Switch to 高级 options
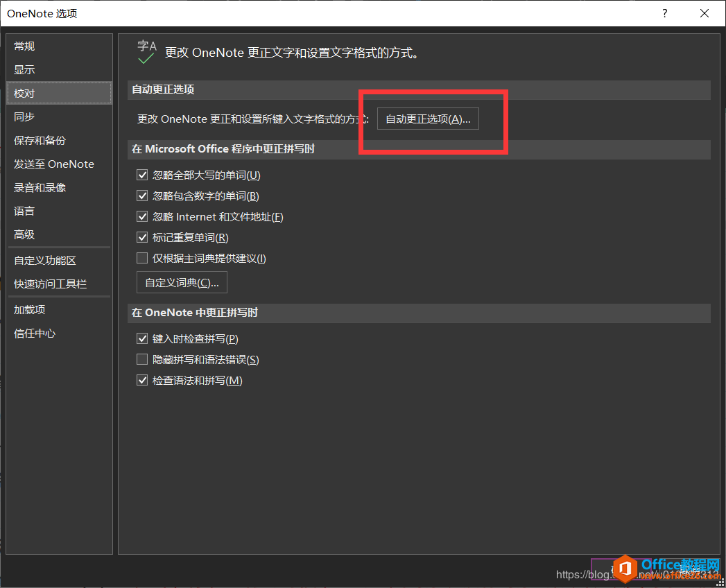 (x=59, y=235)
